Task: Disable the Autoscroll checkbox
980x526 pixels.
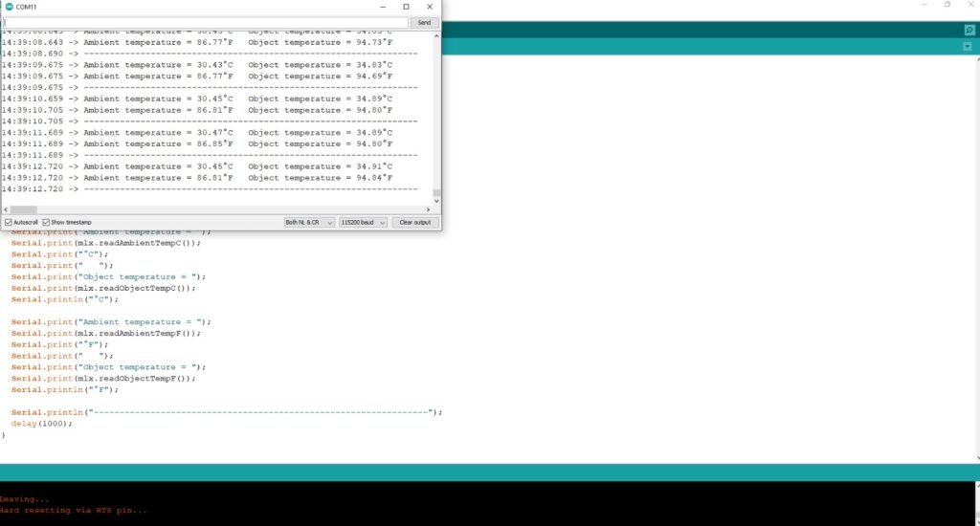Action: click(8, 222)
